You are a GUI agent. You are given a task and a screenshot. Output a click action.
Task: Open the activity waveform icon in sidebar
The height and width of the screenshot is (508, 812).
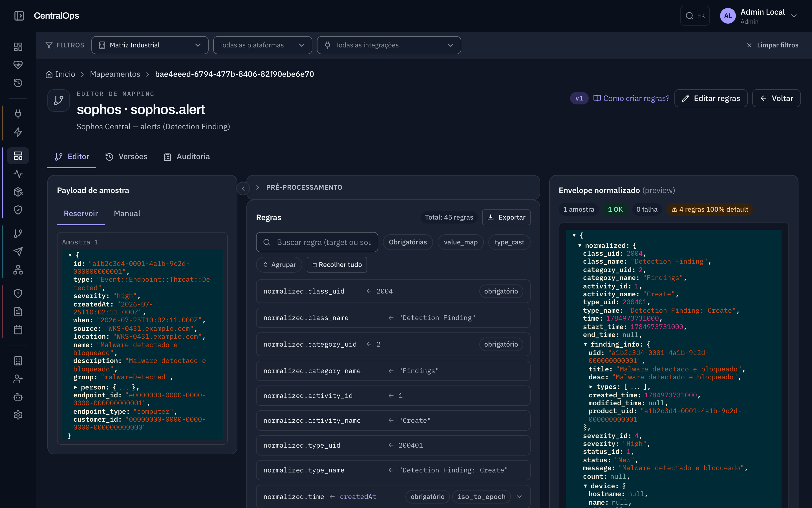coord(18,174)
